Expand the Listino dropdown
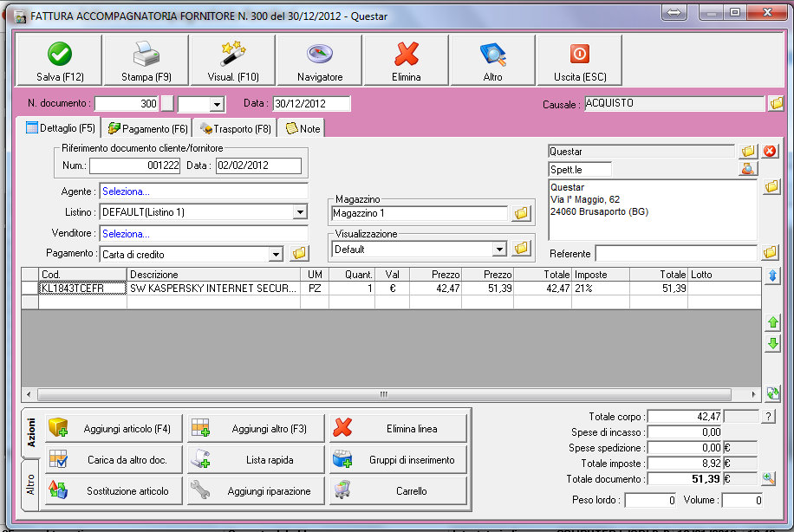 [x=299, y=212]
